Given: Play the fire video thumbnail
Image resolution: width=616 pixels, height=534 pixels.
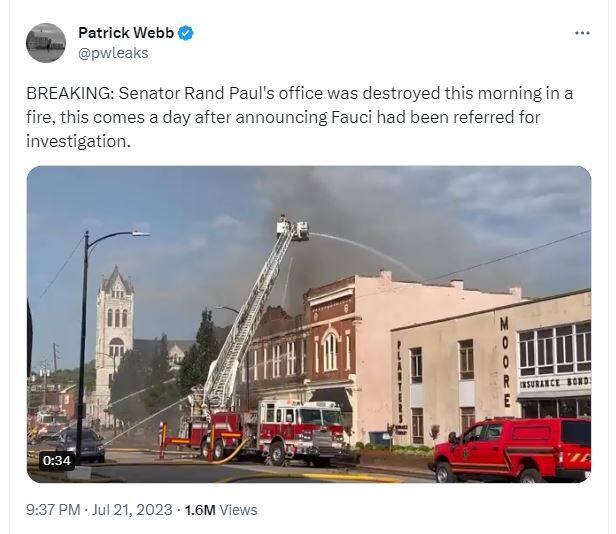Looking at the screenshot, I should coord(309,324).
